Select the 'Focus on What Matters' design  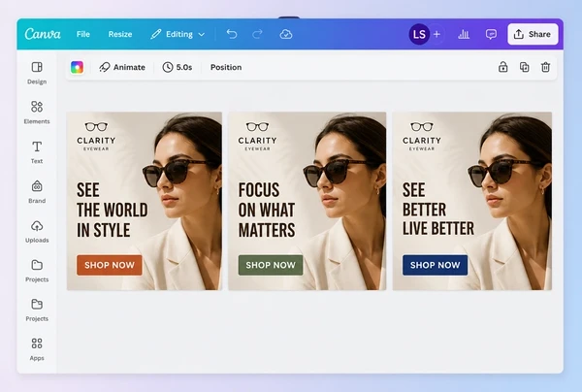point(307,201)
